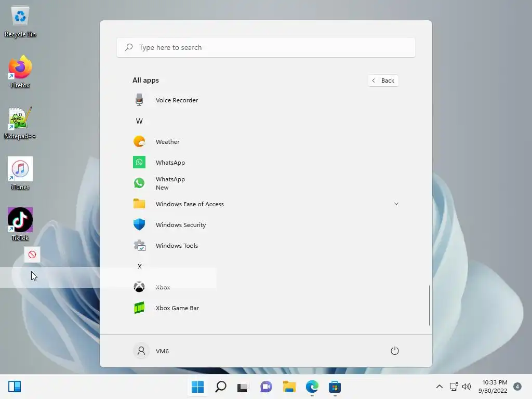Viewport: 532px width, 399px height.
Task: Open the Windows Tools gear icon
Action: pyautogui.click(x=139, y=245)
